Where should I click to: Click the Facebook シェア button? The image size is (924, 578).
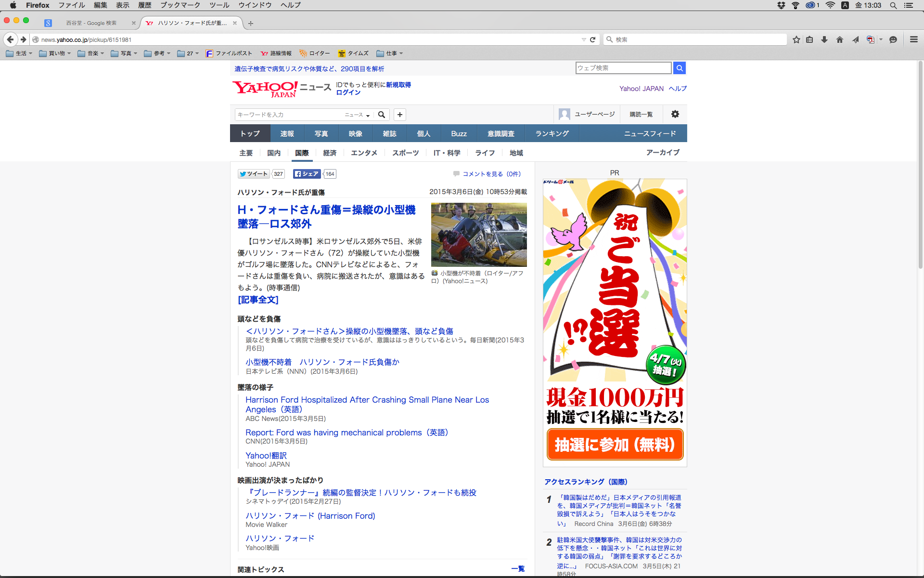click(307, 174)
